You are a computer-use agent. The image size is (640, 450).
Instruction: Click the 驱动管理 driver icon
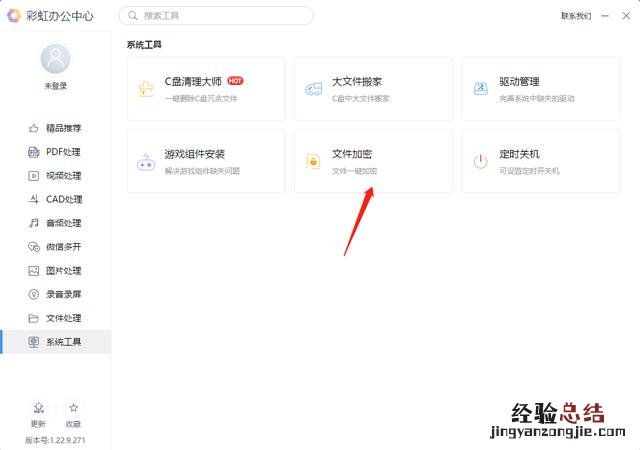click(x=480, y=89)
